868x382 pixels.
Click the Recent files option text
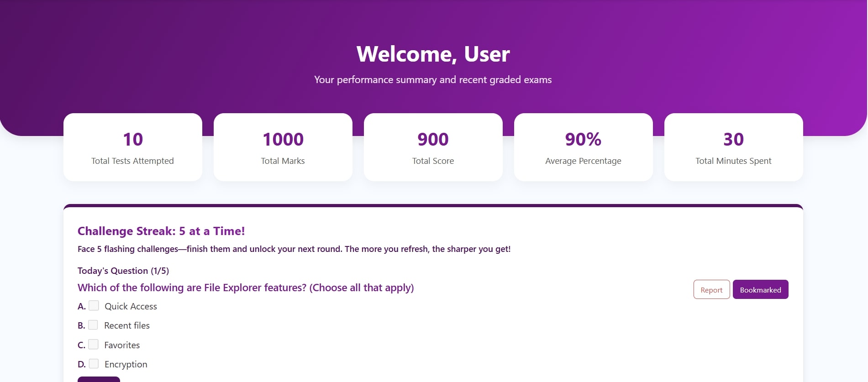click(x=127, y=325)
